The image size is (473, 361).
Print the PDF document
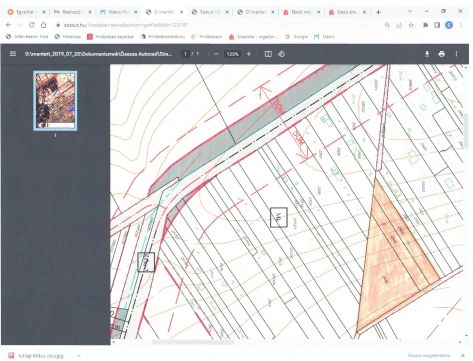(442, 54)
